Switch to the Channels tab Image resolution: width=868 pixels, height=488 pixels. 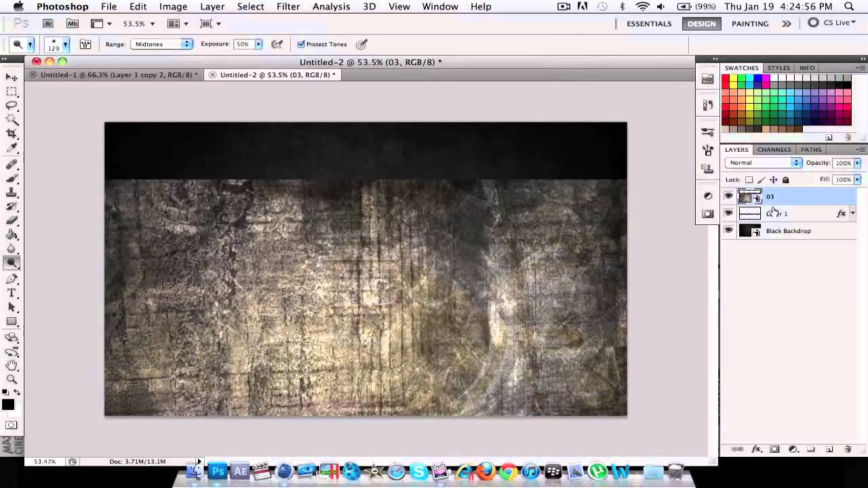(774, 149)
